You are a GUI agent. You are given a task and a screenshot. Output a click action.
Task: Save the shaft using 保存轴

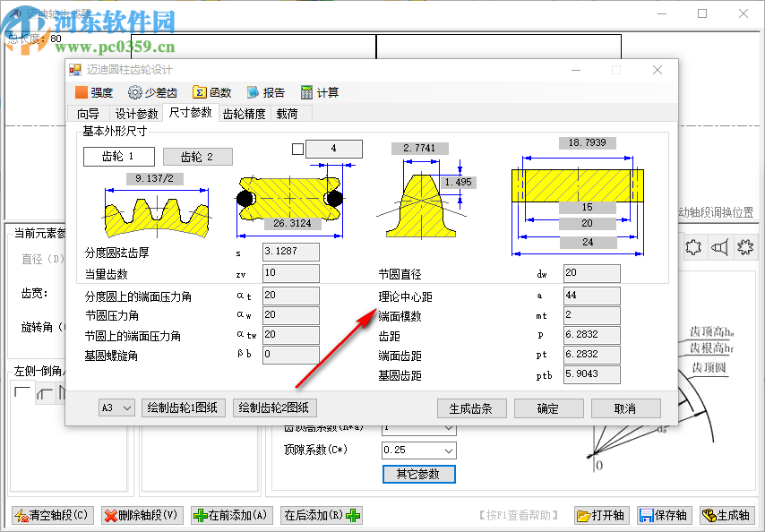663,515
